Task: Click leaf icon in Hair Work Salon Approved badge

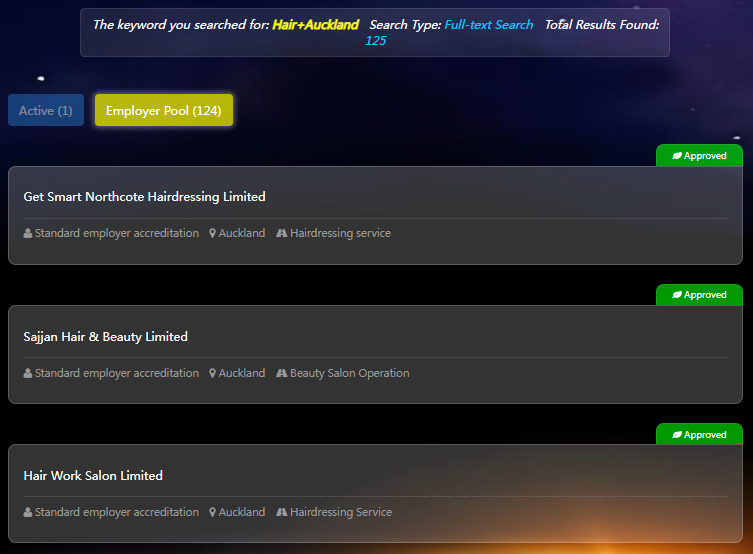Action: coord(677,434)
